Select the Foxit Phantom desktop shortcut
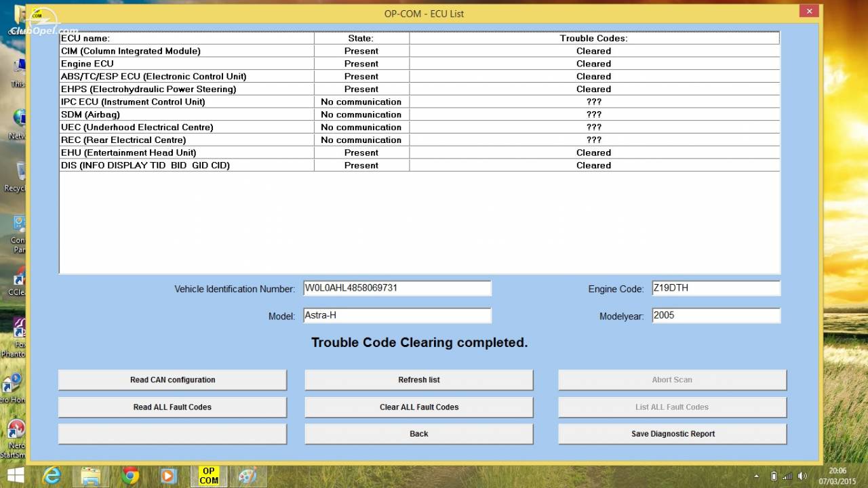Viewport: 868px width, 488px height. (14, 337)
